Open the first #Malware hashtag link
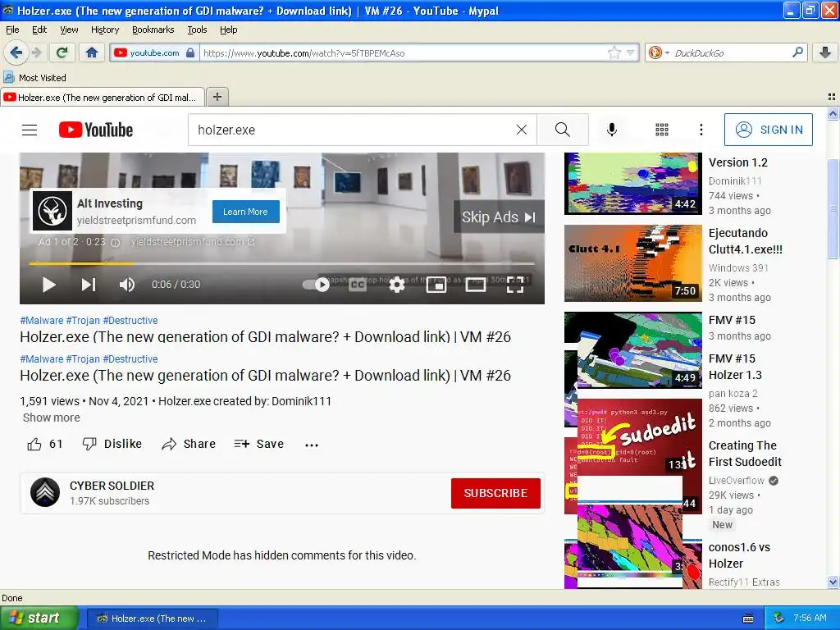840x630 pixels. click(x=42, y=321)
